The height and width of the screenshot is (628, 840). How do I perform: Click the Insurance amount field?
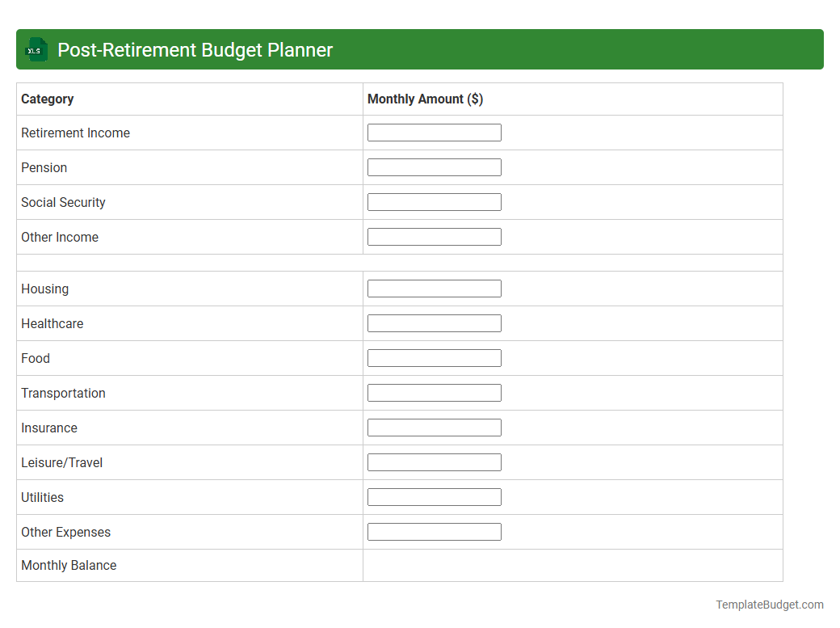click(434, 427)
